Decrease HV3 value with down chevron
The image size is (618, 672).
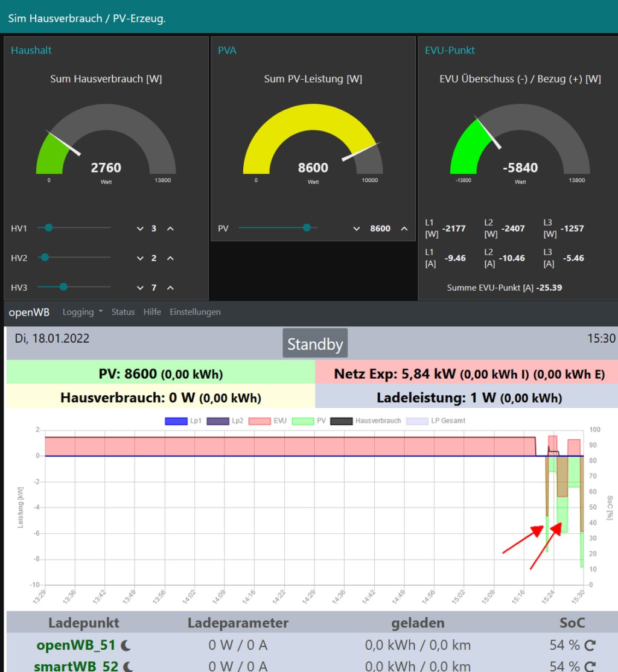tap(140, 288)
